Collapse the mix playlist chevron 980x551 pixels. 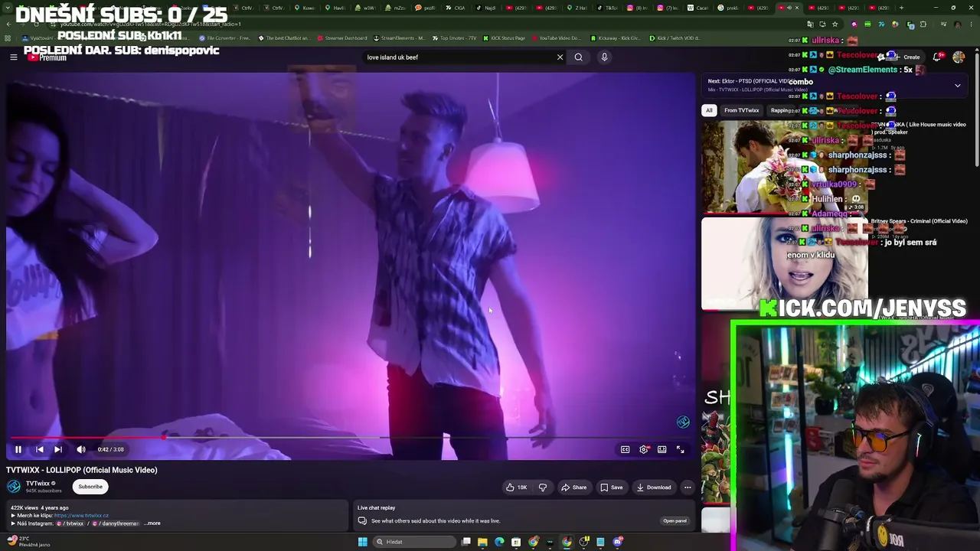[x=957, y=86]
